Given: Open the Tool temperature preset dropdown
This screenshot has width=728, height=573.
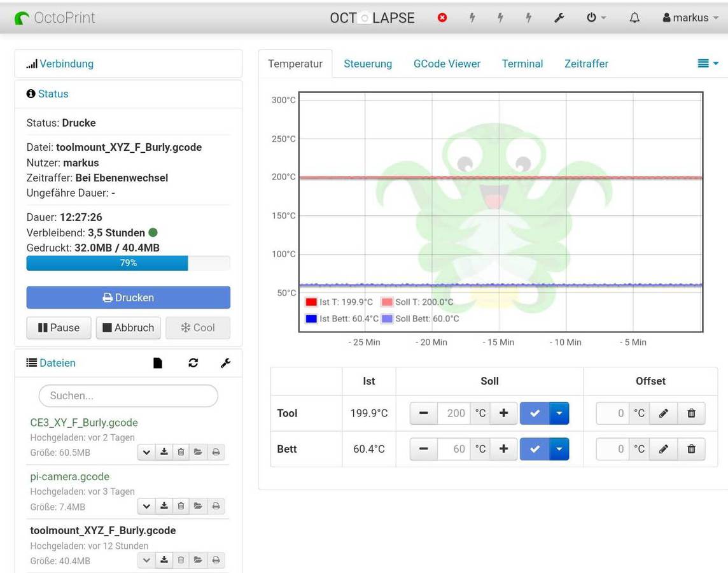Looking at the screenshot, I should coord(559,413).
